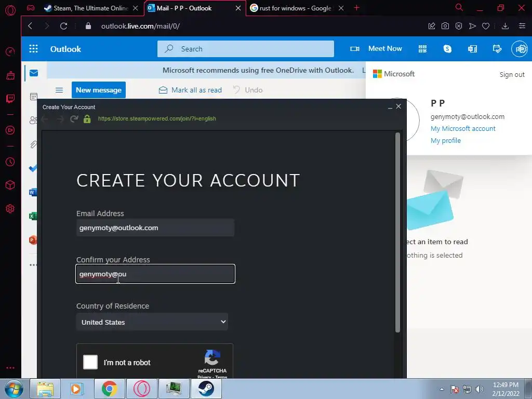Click Mark all as read

pyautogui.click(x=190, y=90)
